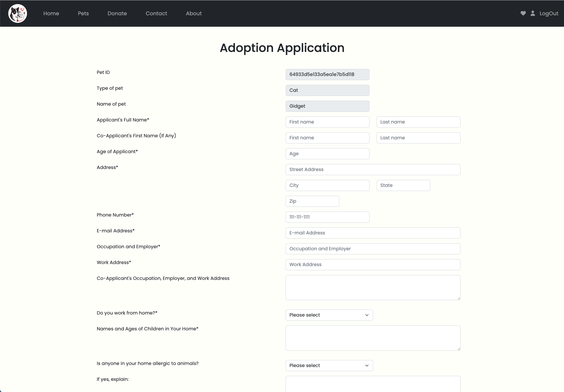Open the About page
Viewport: 564px width, 392px height.
[194, 13]
